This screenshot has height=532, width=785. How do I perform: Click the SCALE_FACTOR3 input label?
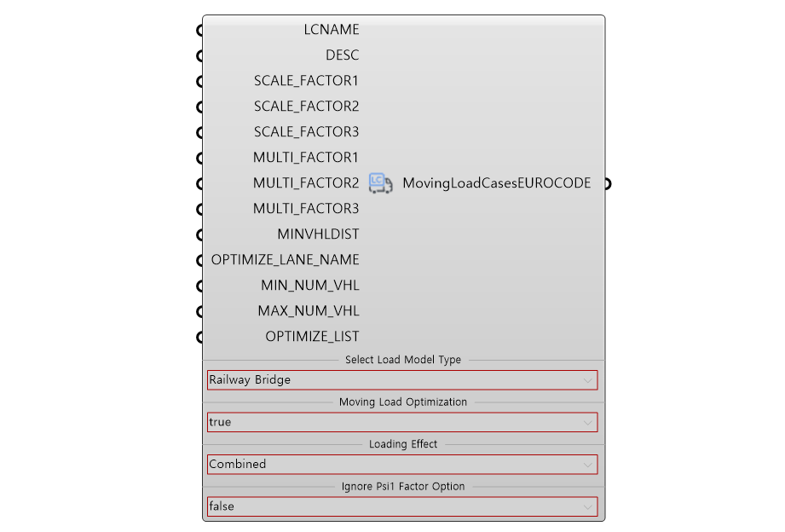tap(306, 132)
